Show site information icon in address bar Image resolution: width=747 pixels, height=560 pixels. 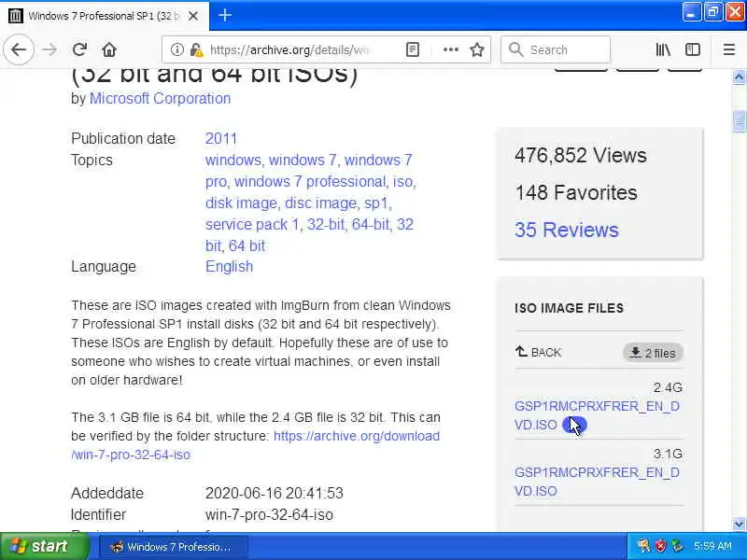click(177, 49)
